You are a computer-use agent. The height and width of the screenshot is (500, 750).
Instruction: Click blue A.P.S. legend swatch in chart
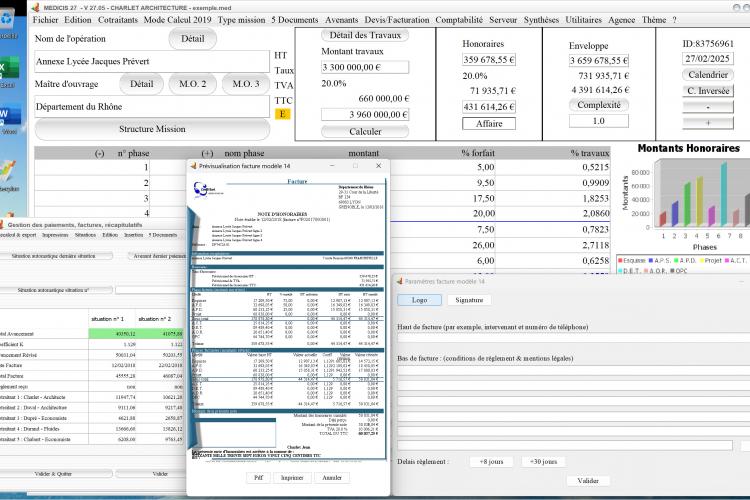point(651,260)
